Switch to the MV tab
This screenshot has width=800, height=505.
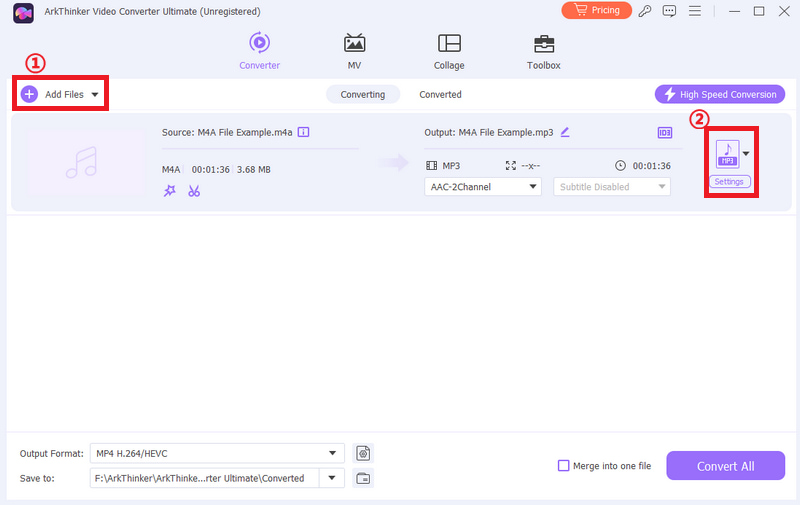point(354,51)
